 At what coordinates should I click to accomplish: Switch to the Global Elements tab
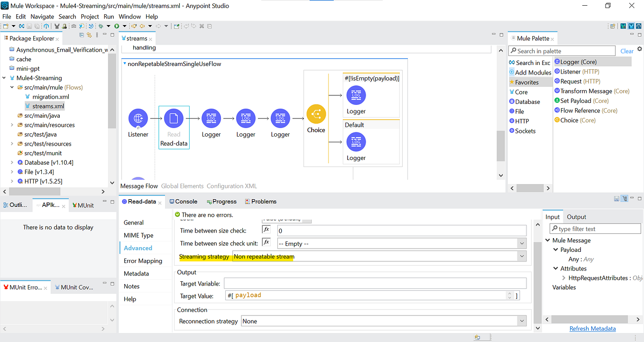(x=182, y=185)
